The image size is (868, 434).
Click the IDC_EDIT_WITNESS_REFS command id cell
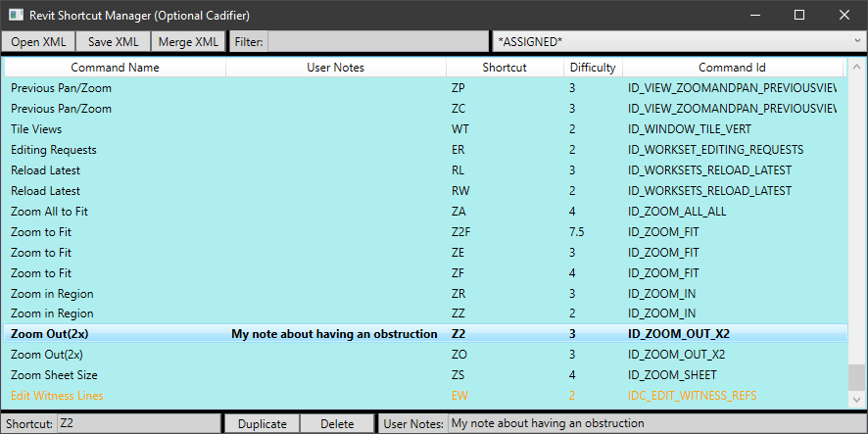[692, 395]
